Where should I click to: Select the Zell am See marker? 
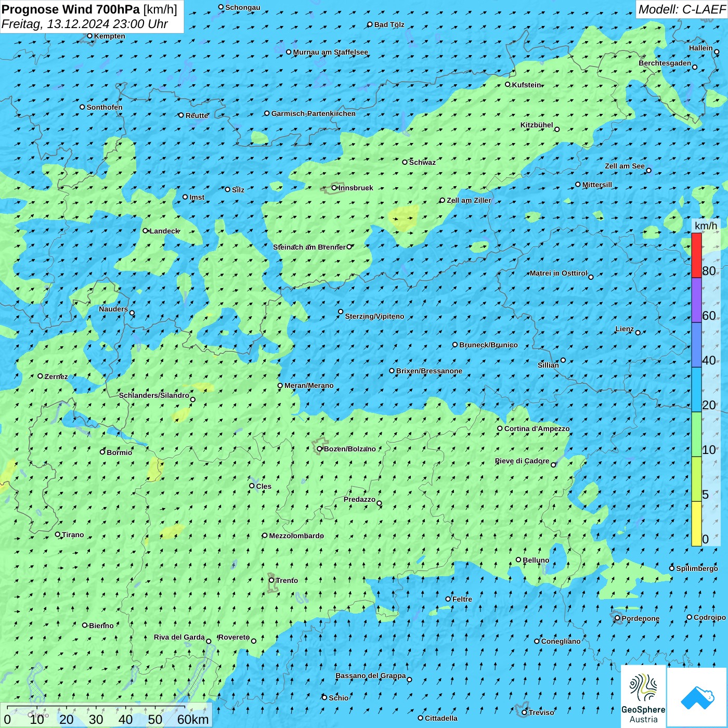648,170
